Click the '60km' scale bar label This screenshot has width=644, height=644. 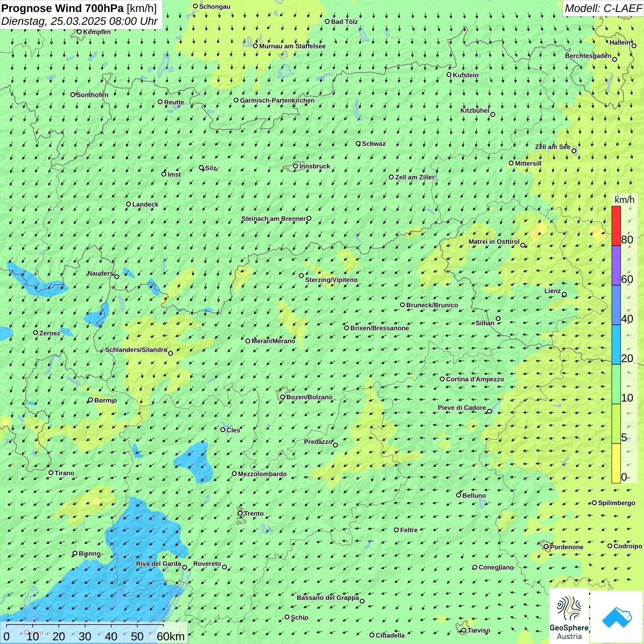click(171, 636)
